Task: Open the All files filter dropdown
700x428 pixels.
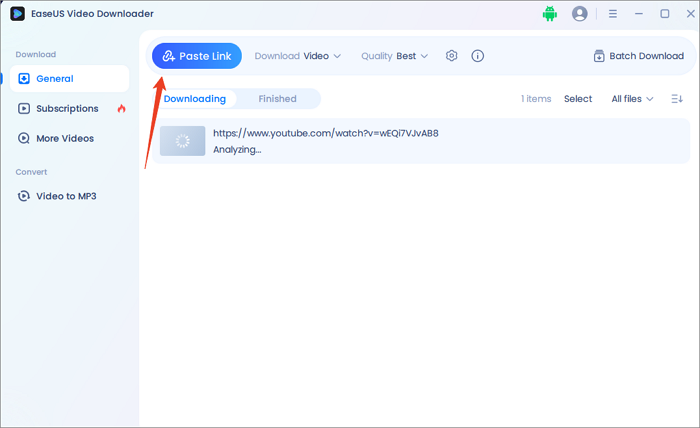Action: pyautogui.click(x=632, y=99)
